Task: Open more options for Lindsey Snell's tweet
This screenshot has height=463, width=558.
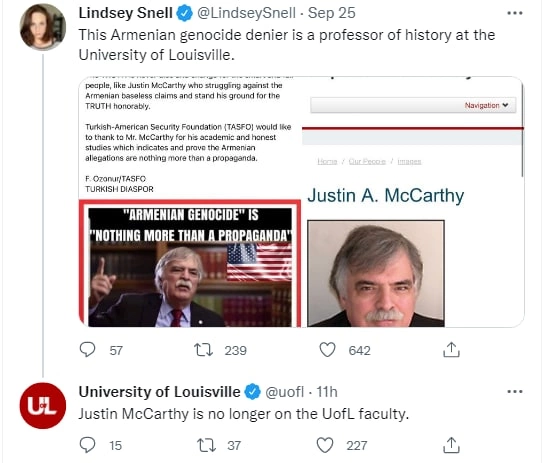Action: 515,13
